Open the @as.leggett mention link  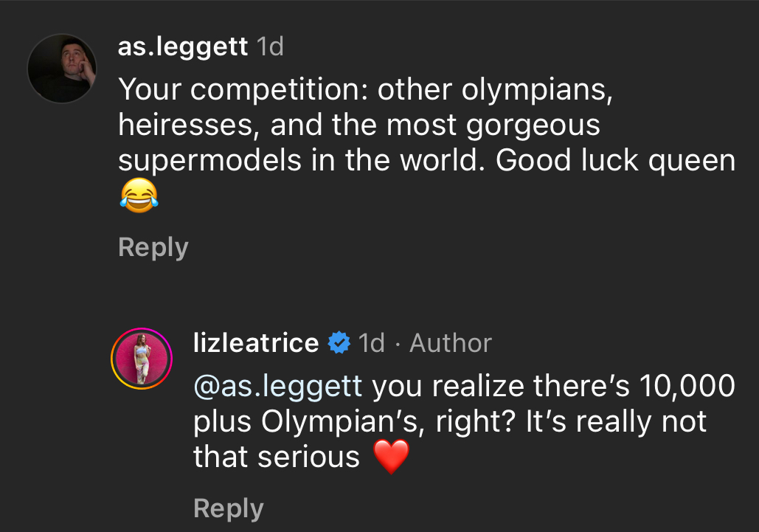[277, 386]
